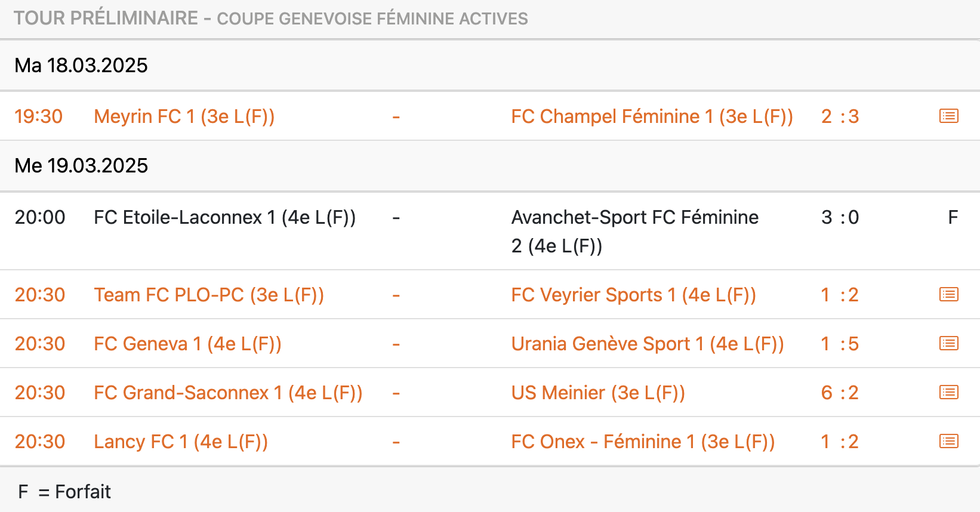Click FC Geneva 1 team name
The image size is (980, 512).
(x=187, y=344)
